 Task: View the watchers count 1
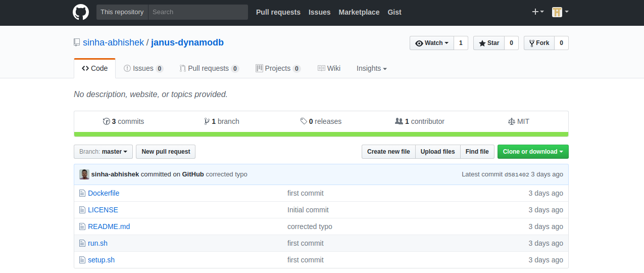461,43
